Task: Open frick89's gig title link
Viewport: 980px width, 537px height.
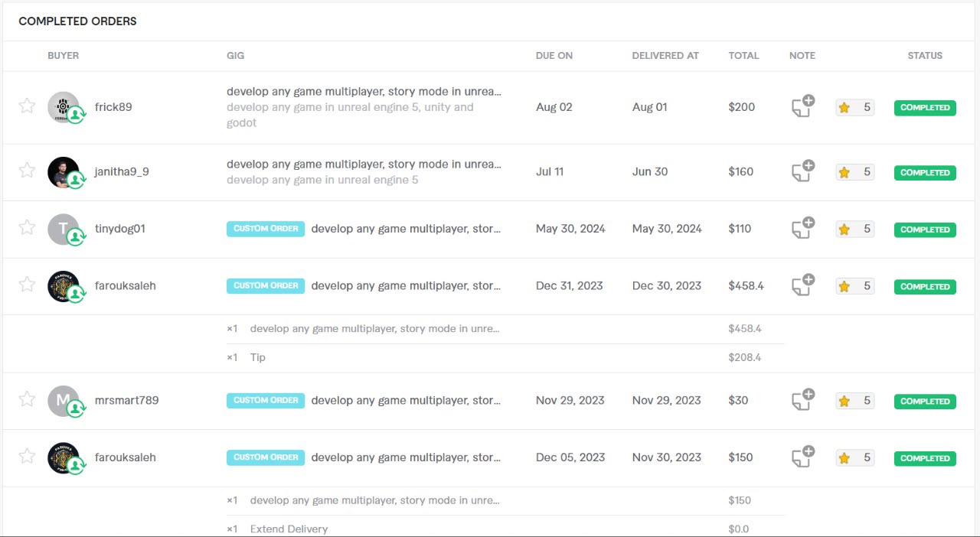Action: point(364,91)
